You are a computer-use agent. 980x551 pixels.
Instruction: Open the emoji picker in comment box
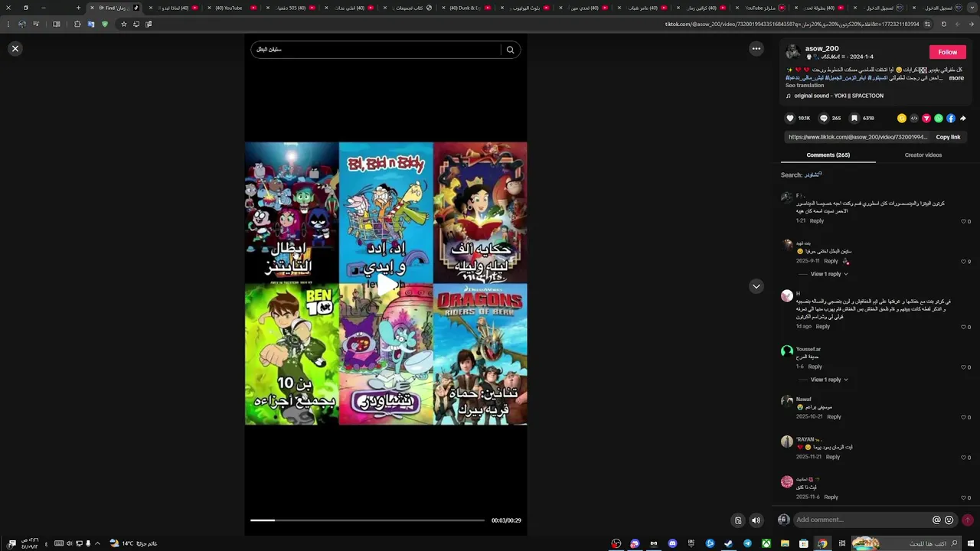pyautogui.click(x=949, y=520)
